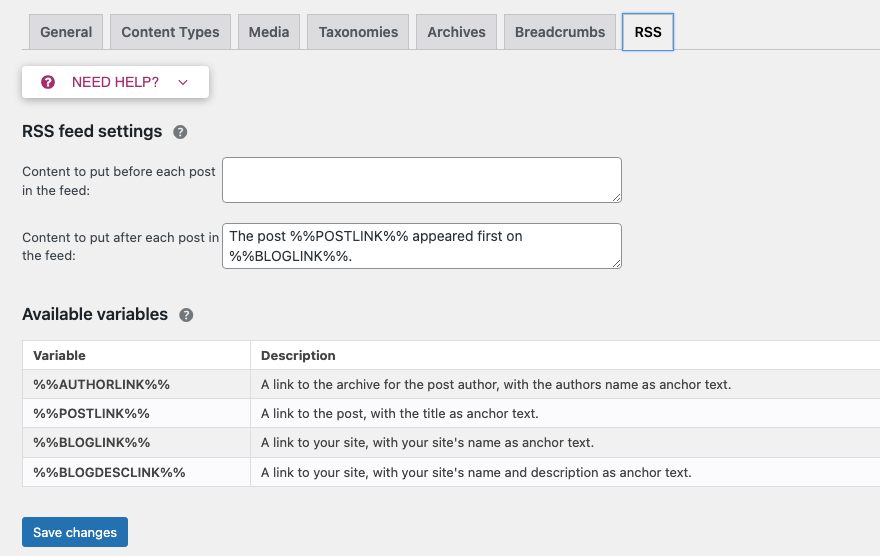The image size is (880, 556).
Task: Click the 'Available variables' heading
Action: click(x=95, y=314)
